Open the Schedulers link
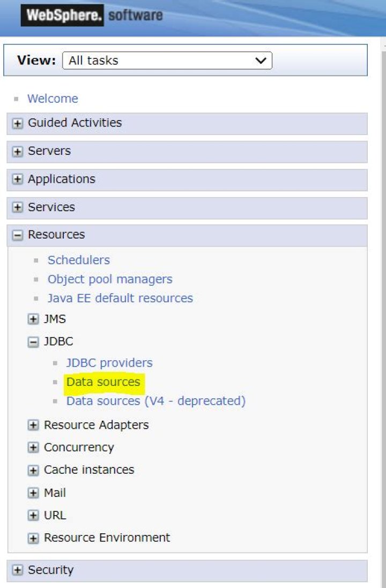Viewport: 386px width, 588px height. [x=79, y=260]
